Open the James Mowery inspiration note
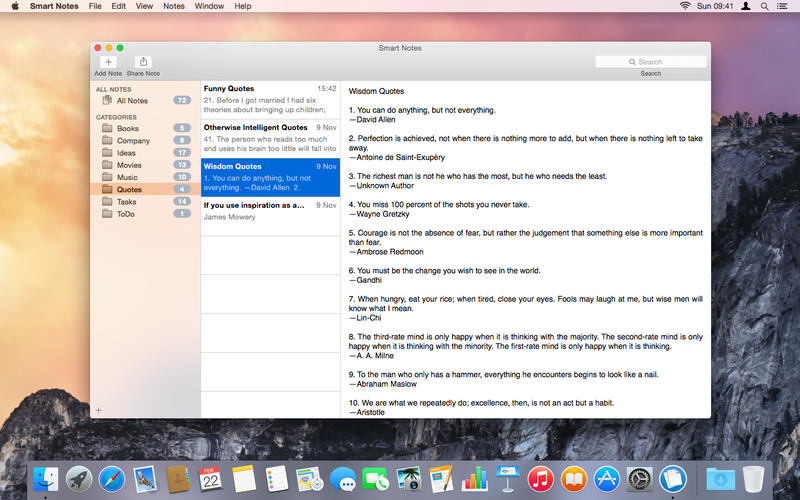 pos(270,211)
